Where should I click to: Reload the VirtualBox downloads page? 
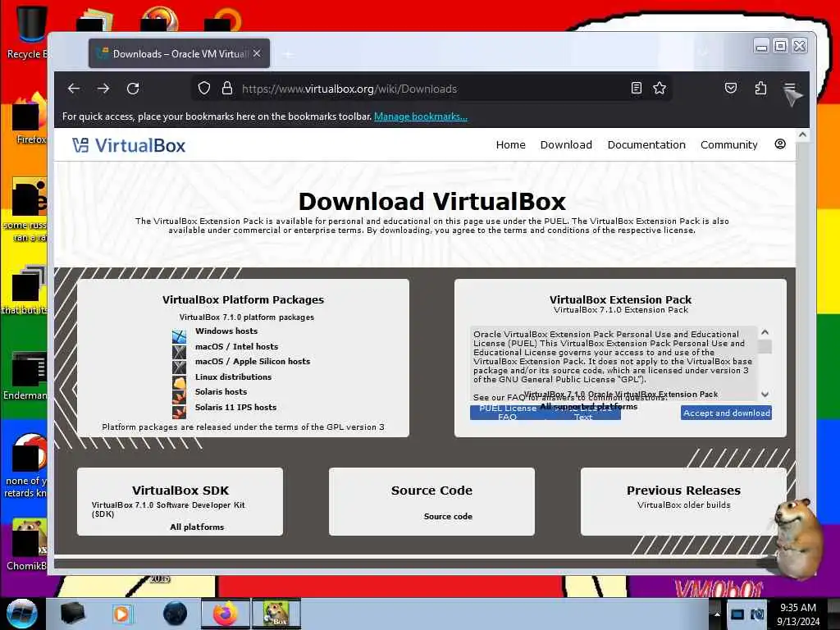click(133, 89)
